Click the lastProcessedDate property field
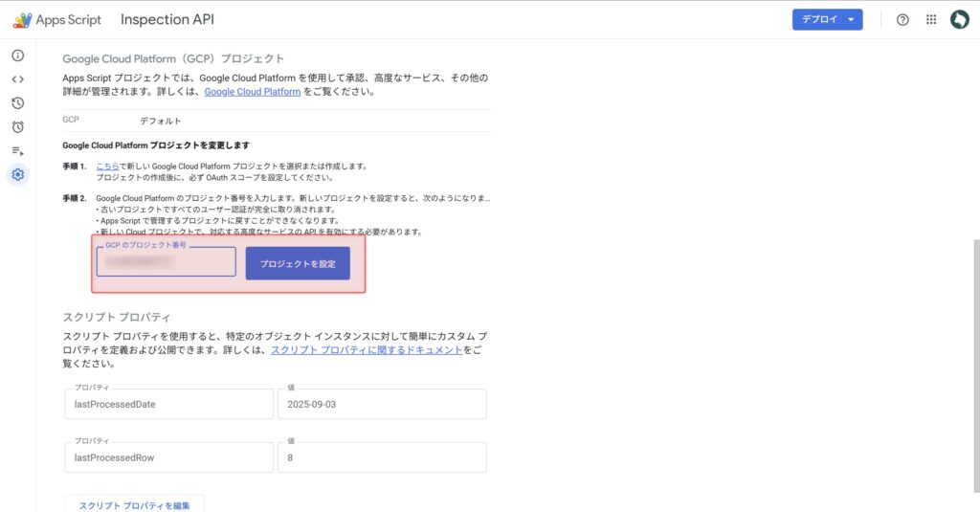980x512 pixels. pos(168,404)
